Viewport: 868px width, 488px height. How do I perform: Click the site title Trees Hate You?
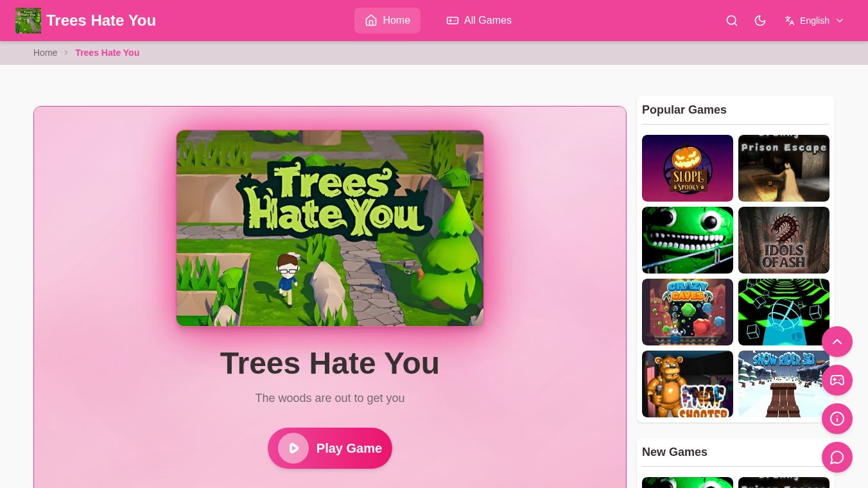coord(101,21)
